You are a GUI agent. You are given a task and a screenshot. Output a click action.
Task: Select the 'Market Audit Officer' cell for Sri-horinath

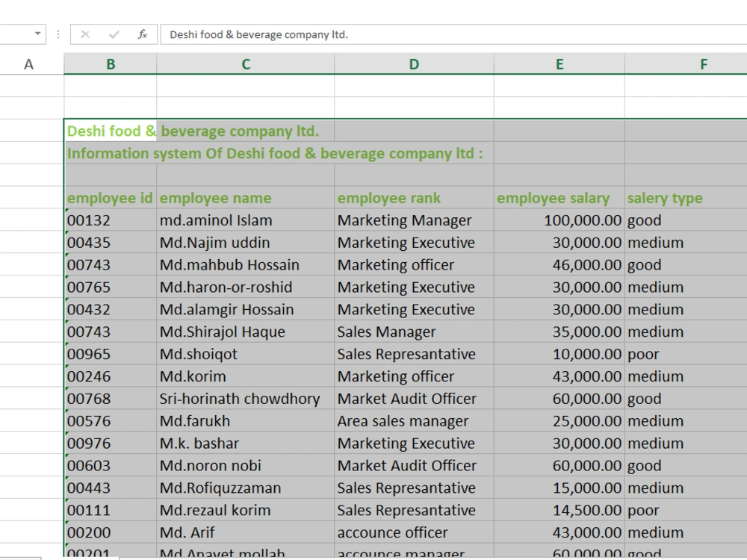coord(415,399)
